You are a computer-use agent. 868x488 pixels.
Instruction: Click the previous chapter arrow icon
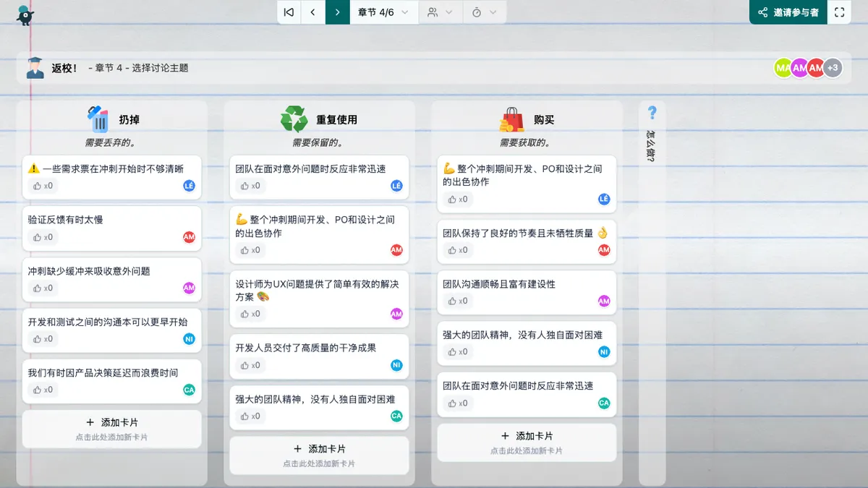point(312,12)
